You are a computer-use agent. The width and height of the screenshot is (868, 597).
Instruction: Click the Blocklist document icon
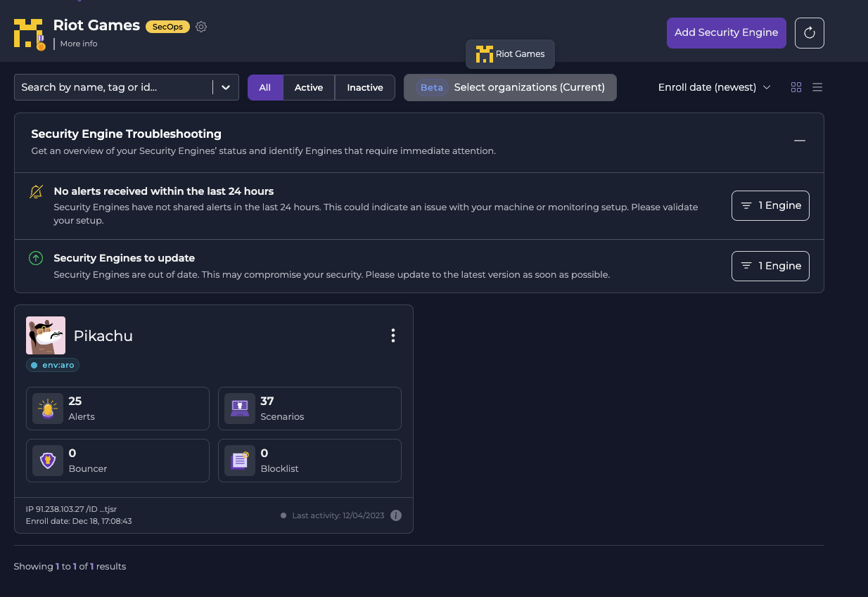point(239,461)
